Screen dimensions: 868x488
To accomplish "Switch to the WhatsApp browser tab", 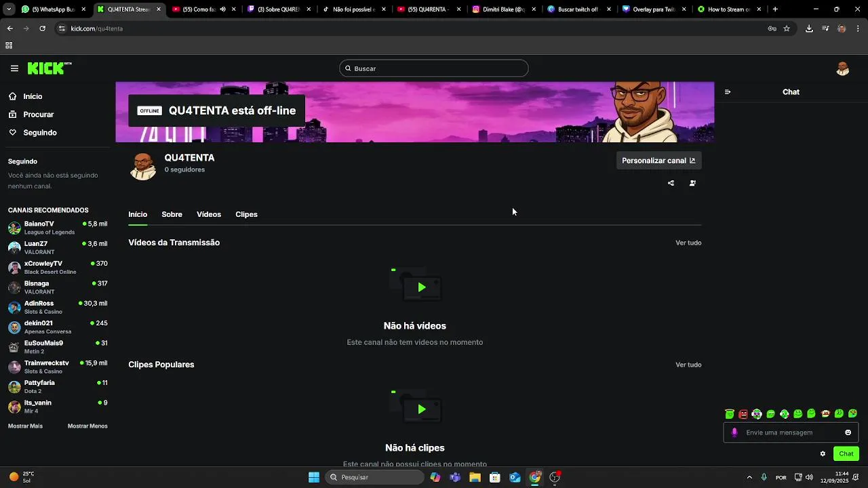I will point(53,9).
